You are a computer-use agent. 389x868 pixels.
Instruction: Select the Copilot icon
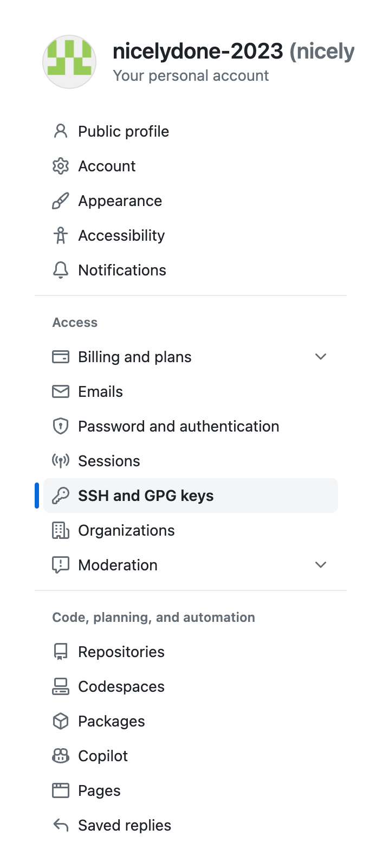click(61, 756)
